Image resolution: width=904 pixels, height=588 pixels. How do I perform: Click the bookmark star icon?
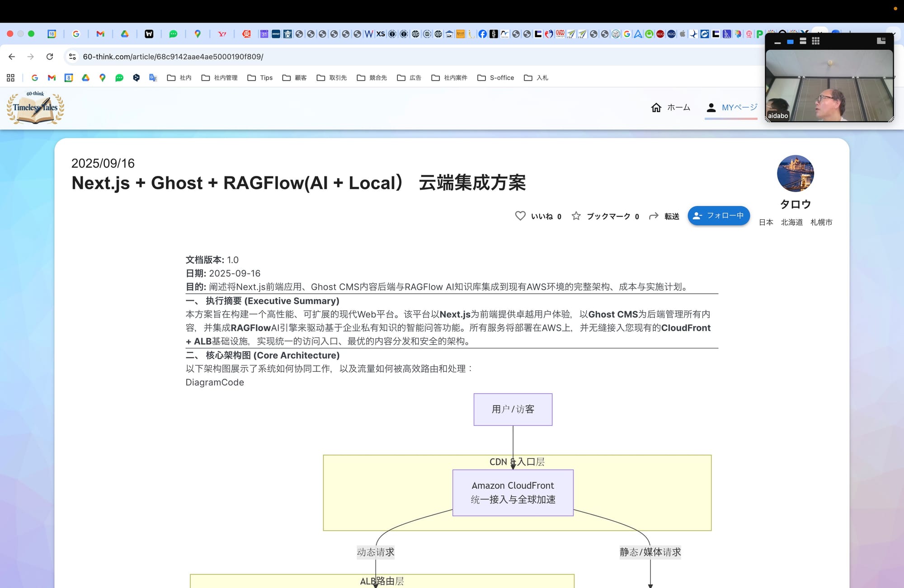point(576,216)
